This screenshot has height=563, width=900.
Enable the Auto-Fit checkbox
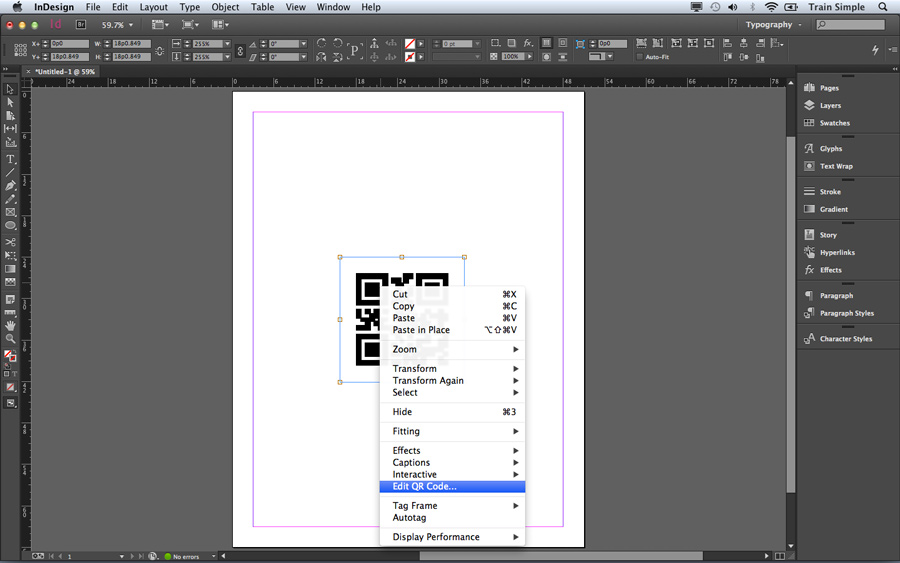coord(639,57)
